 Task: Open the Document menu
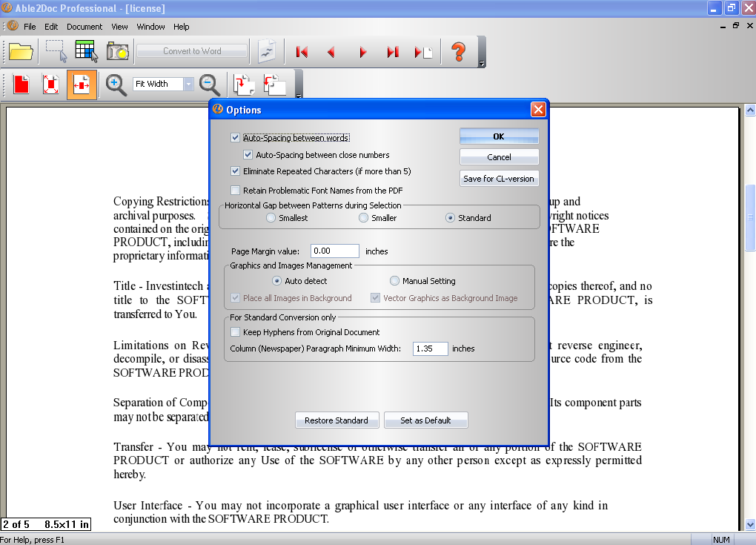84,27
